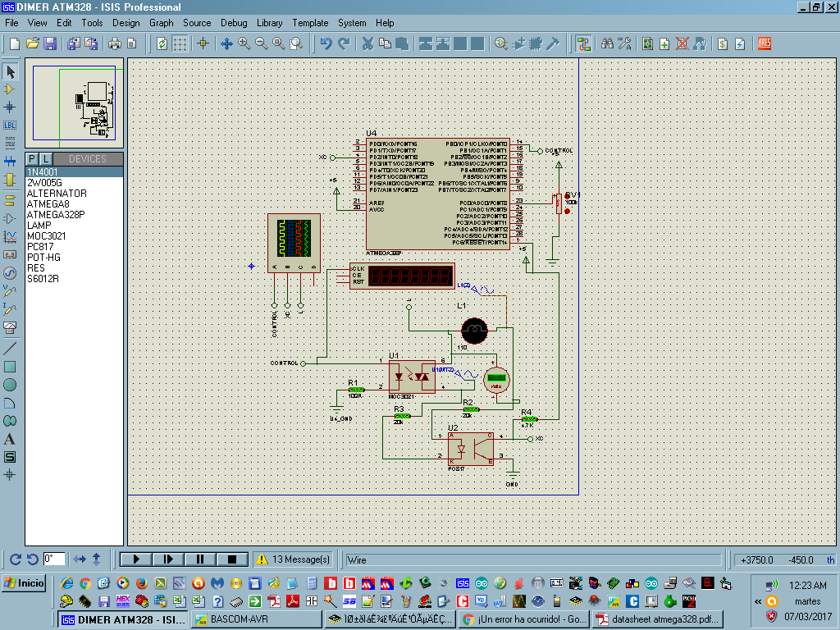The width and height of the screenshot is (840, 630).
Task: Cut selection with scissors icon
Action: (367, 44)
